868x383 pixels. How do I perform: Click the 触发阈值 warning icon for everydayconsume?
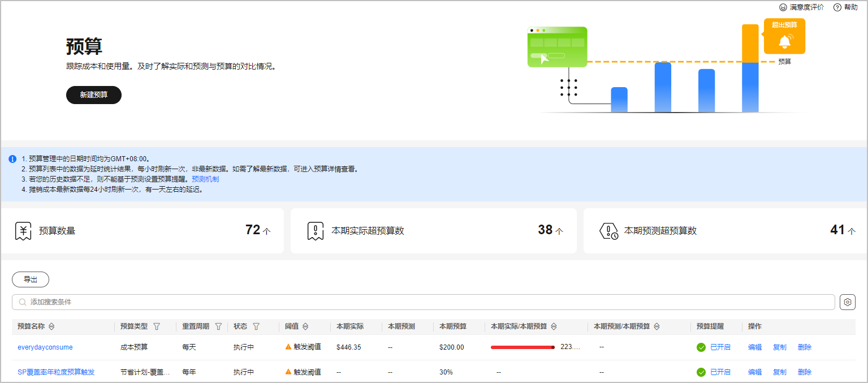[288, 347]
